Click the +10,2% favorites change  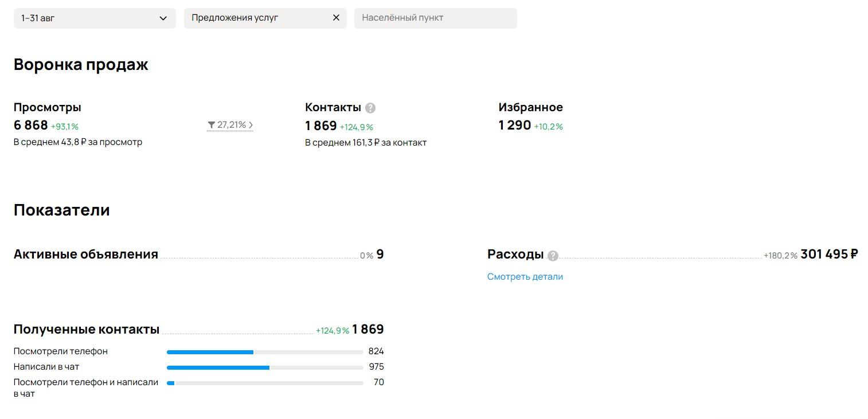pyautogui.click(x=549, y=127)
